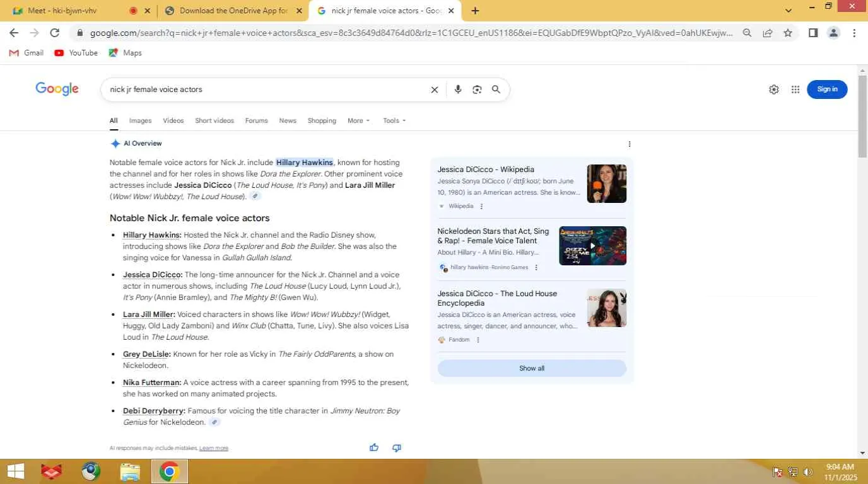Viewport: 868px width, 484px height.
Task: Expand the Tools dropdown
Action: point(394,120)
